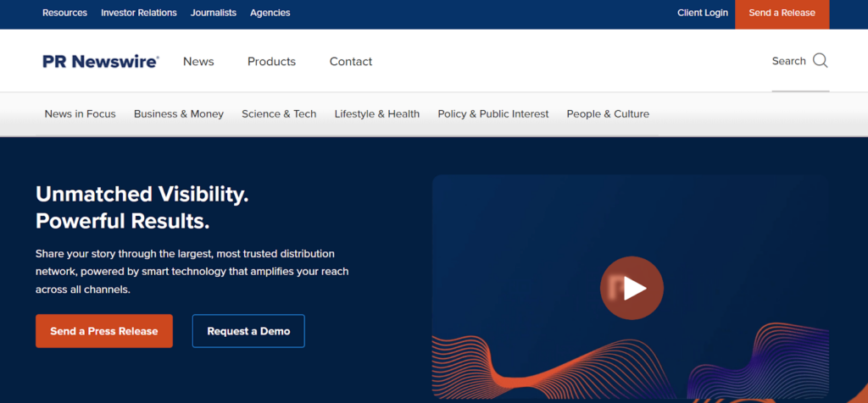Select Policy & Public Interest category
Screen dimensions: 868x403
[x=493, y=114]
